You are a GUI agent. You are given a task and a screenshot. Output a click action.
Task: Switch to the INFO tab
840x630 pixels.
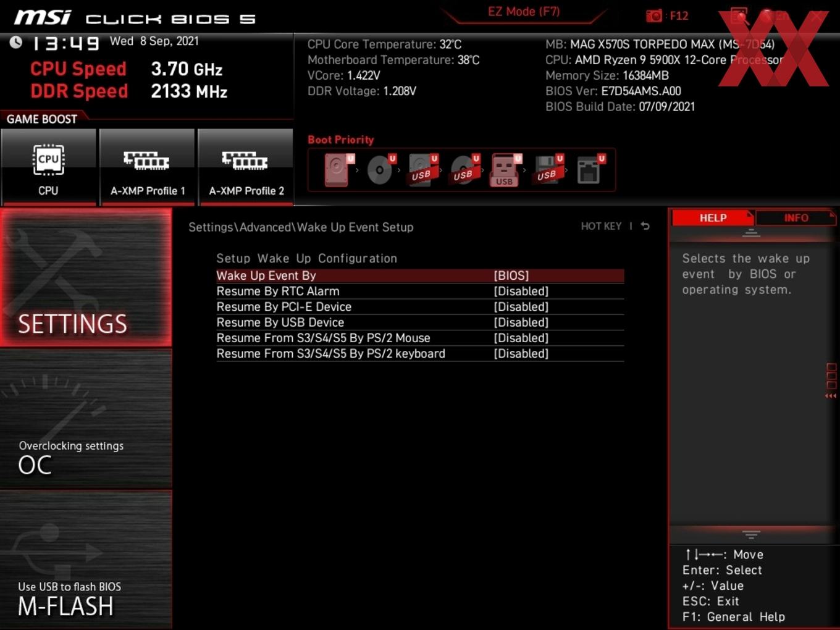(x=796, y=217)
